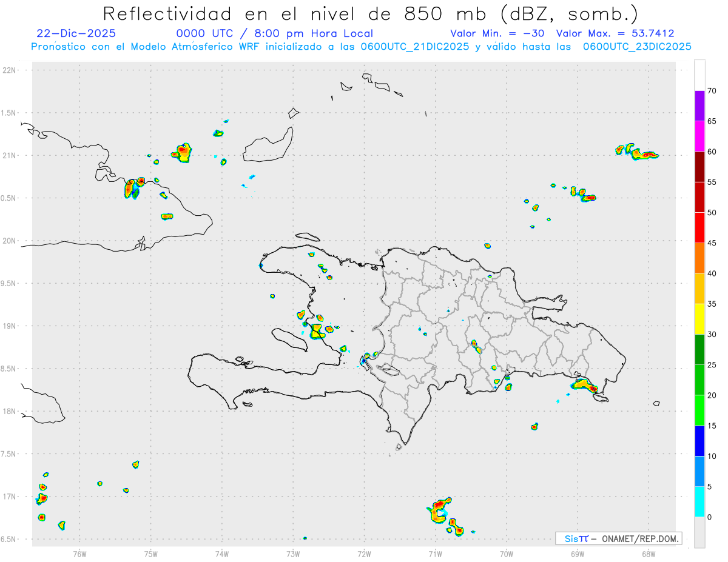Click the date '22-Dic-2025'
The height and width of the screenshot is (562, 728).
click(x=76, y=33)
